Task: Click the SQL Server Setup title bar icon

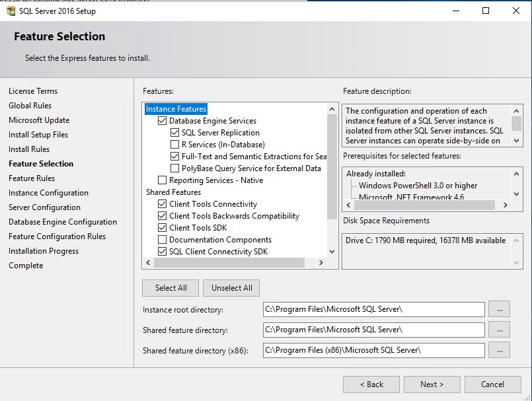Action: point(11,11)
